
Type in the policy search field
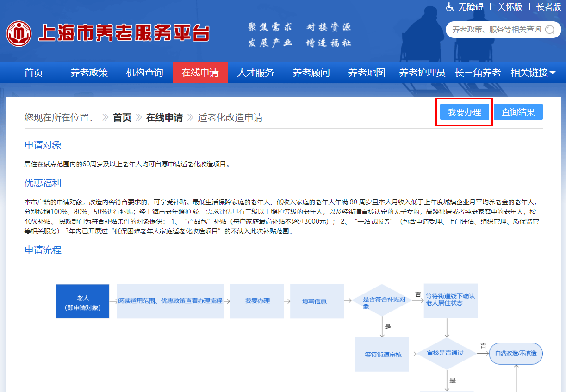[495, 30]
